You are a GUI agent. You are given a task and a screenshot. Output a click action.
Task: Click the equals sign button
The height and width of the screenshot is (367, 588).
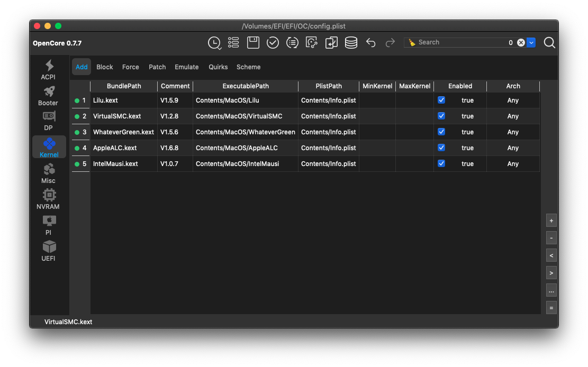point(551,308)
